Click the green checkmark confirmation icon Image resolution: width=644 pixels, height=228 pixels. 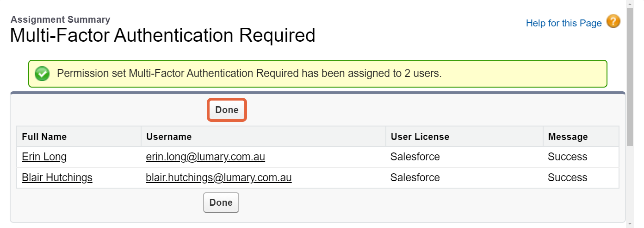[x=42, y=74]
